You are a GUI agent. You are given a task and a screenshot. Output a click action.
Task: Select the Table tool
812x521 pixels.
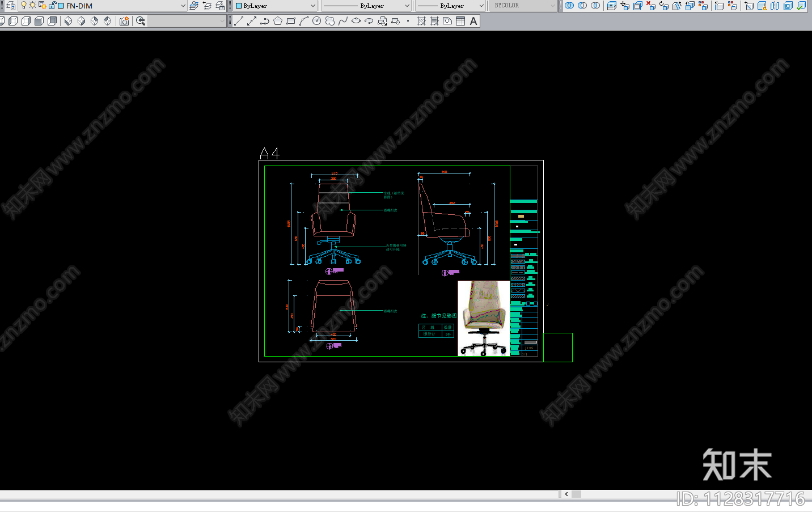coord(460,21)
